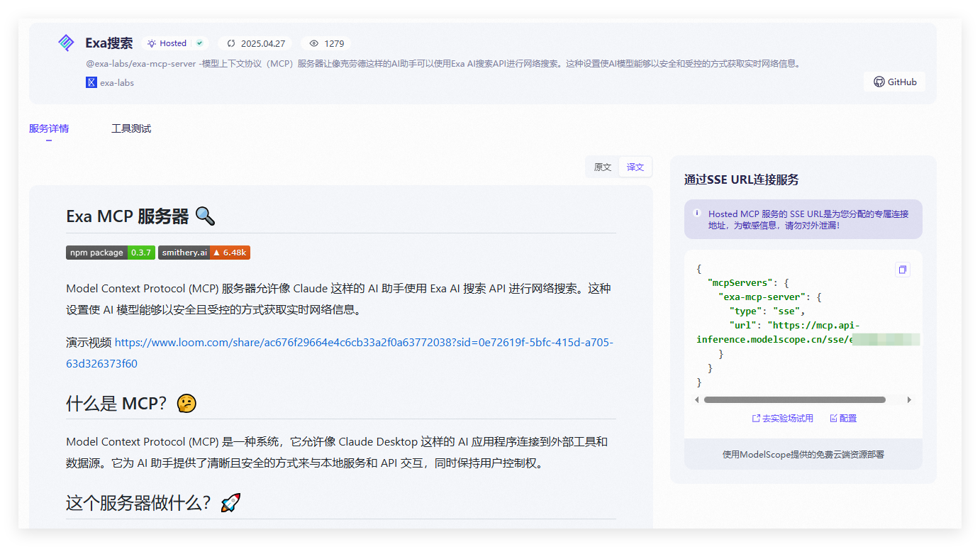Click the green verified shield icon
This screenshot has height=547, width=980.
[200, 43]
